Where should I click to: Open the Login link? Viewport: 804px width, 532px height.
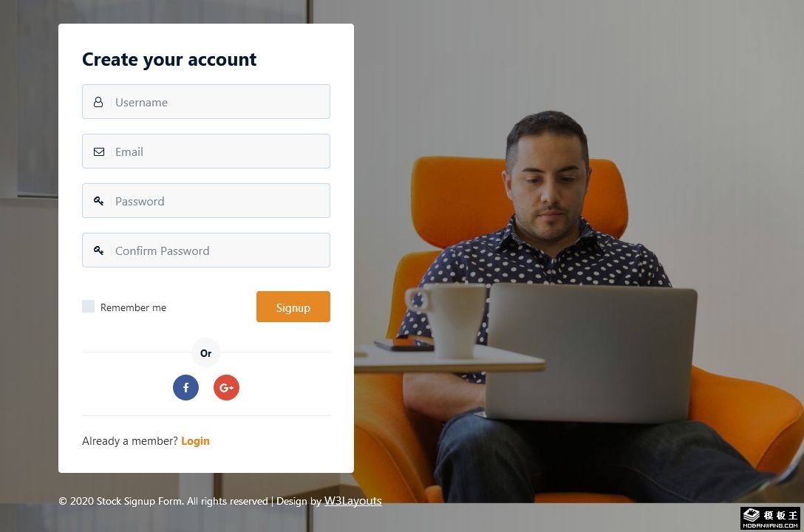[195, 441]
